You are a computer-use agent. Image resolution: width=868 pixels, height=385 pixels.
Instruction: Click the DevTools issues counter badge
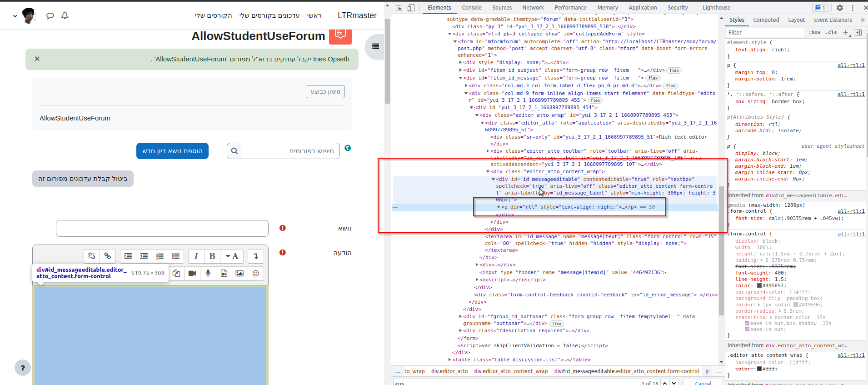click(821, 8)
